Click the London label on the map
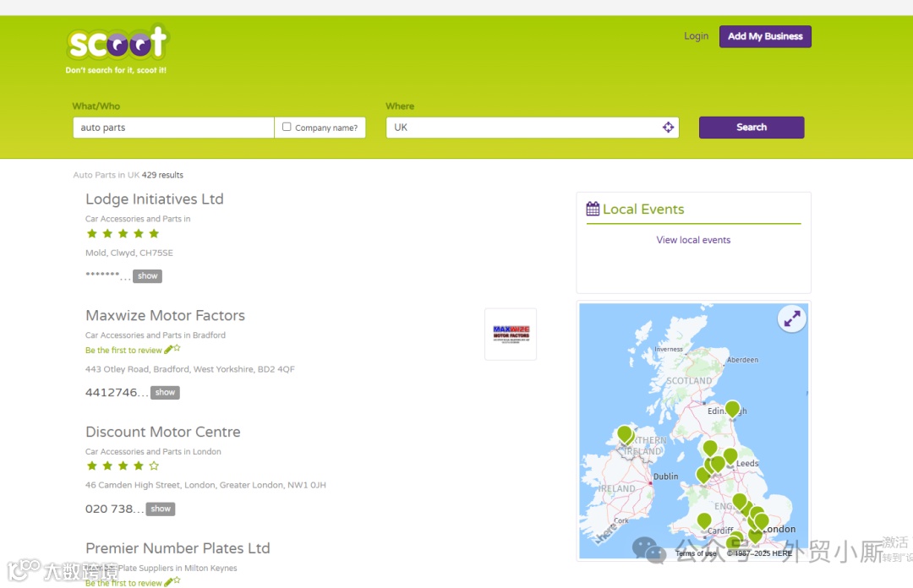This screenshot has height=588, width=913. click(x=779, y=529)
